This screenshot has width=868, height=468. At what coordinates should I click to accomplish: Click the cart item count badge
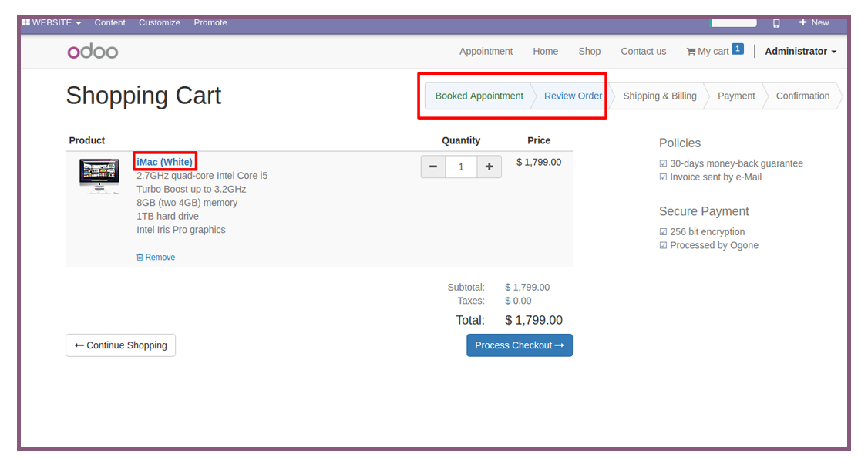(x=738, y=49)
